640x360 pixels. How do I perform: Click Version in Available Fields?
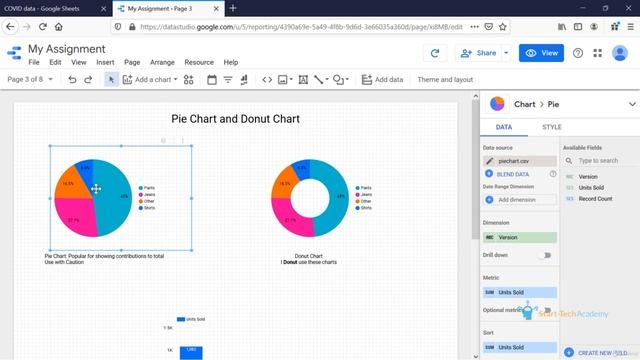tap(588, 177)
